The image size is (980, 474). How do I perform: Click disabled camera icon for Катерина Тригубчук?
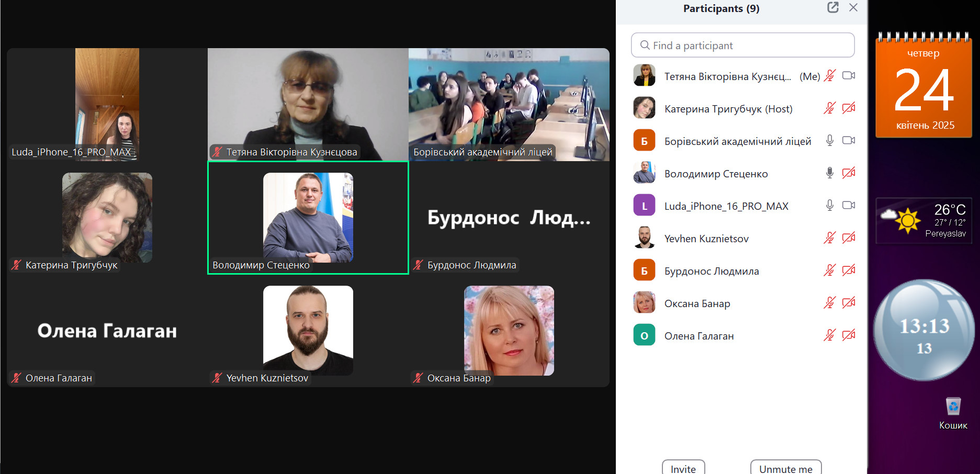click(x=849, y=108)
